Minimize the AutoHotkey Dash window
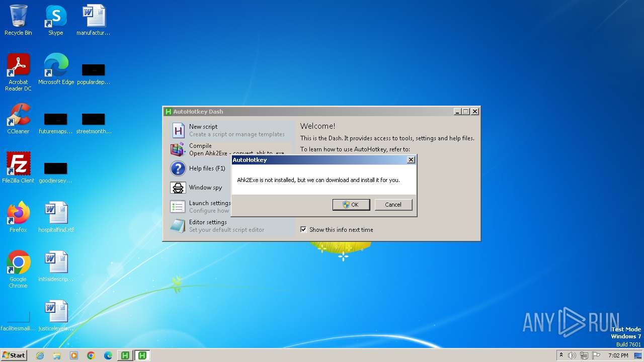The image size is (644, 362). 457,112
